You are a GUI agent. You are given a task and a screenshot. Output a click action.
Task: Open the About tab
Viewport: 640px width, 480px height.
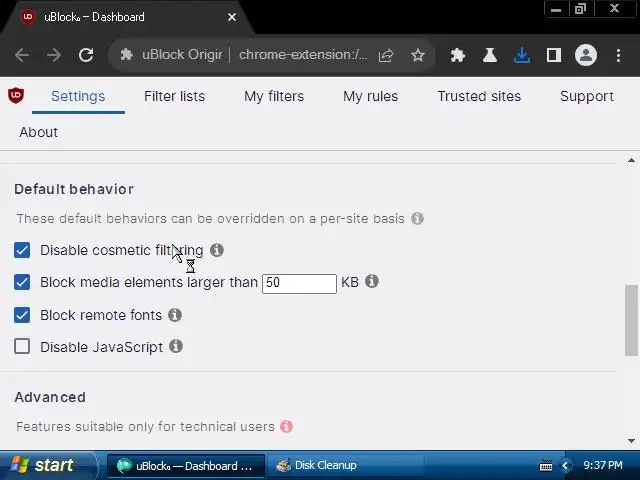point(39,132)
